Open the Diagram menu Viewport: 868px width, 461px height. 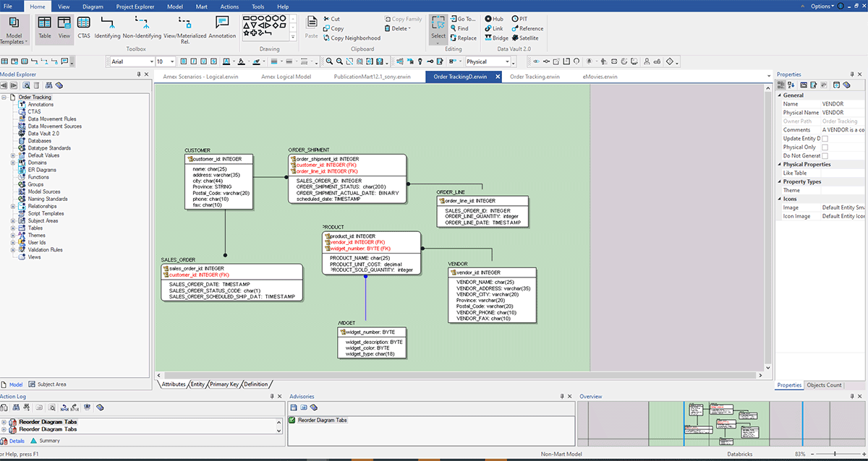point(93,7)
